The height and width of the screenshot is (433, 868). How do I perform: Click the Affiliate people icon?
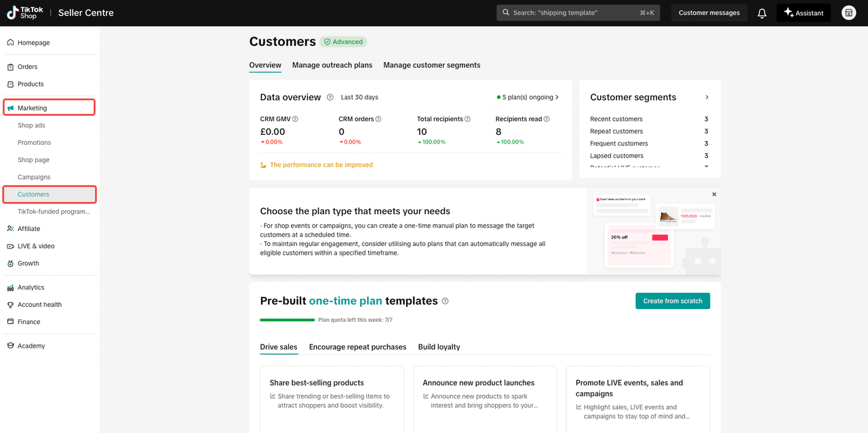(x=10, y=229)
